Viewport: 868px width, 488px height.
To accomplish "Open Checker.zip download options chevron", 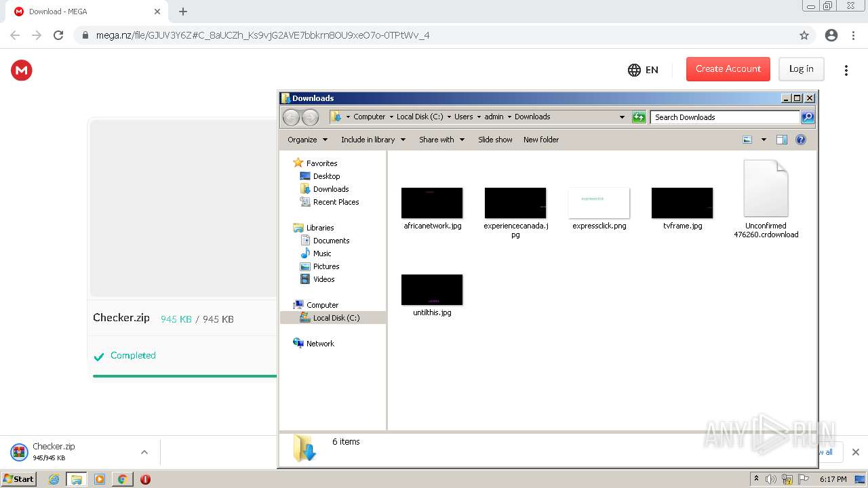I will pos(144,452).
